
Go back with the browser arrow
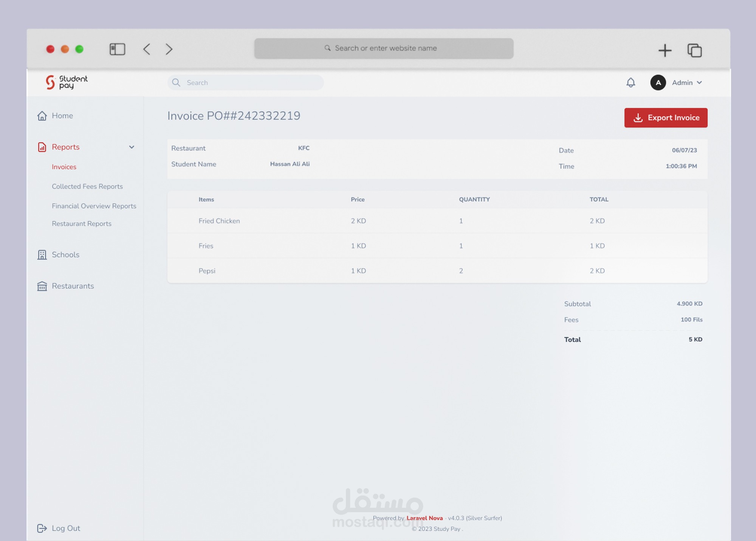[147, 49]
